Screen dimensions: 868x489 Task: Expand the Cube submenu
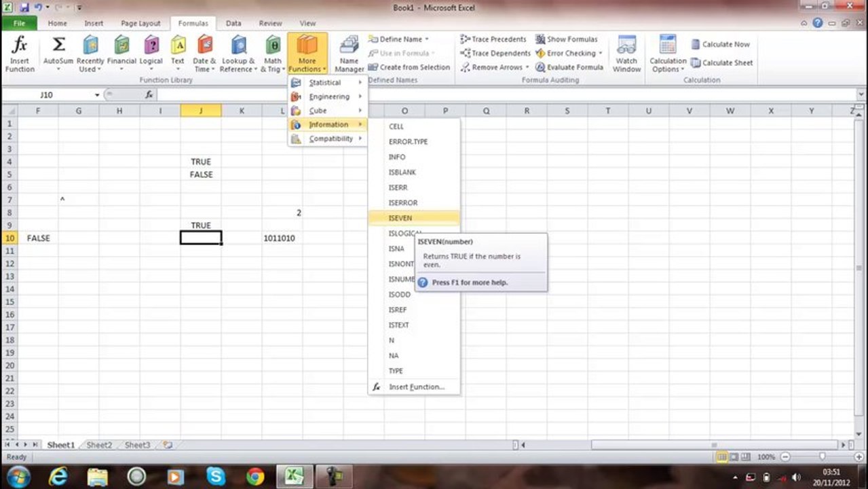pyautogui.click(x=328, y=111)
